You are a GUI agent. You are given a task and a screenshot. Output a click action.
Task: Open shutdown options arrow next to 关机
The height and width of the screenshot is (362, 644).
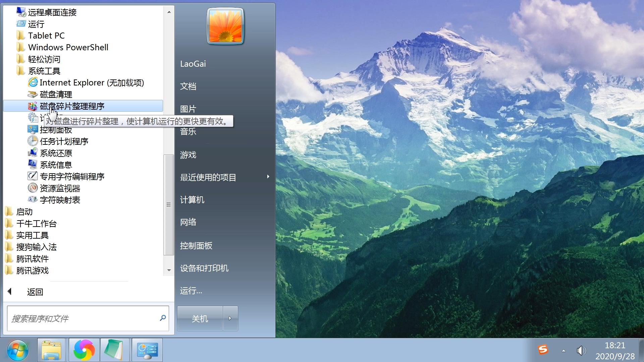(230, 318)
